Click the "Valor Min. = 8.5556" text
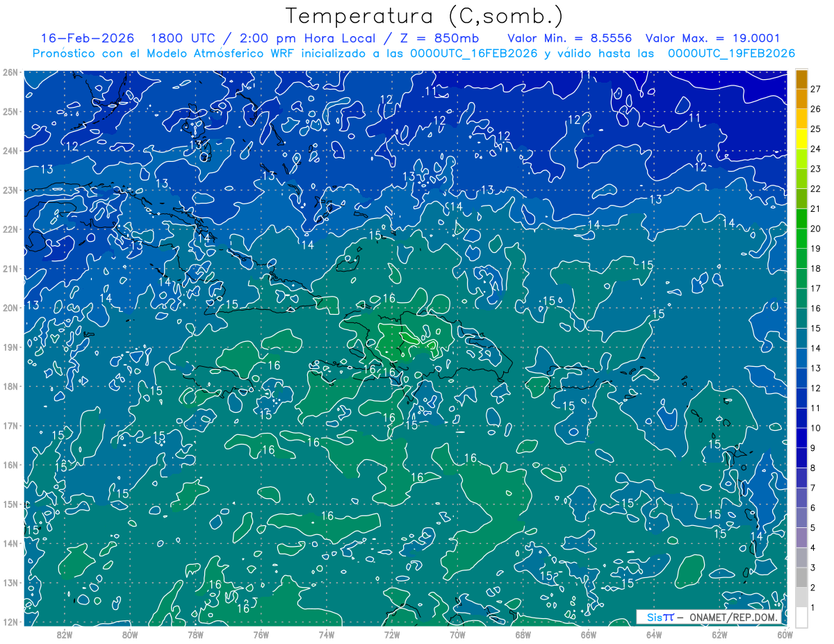 [570, 38]
